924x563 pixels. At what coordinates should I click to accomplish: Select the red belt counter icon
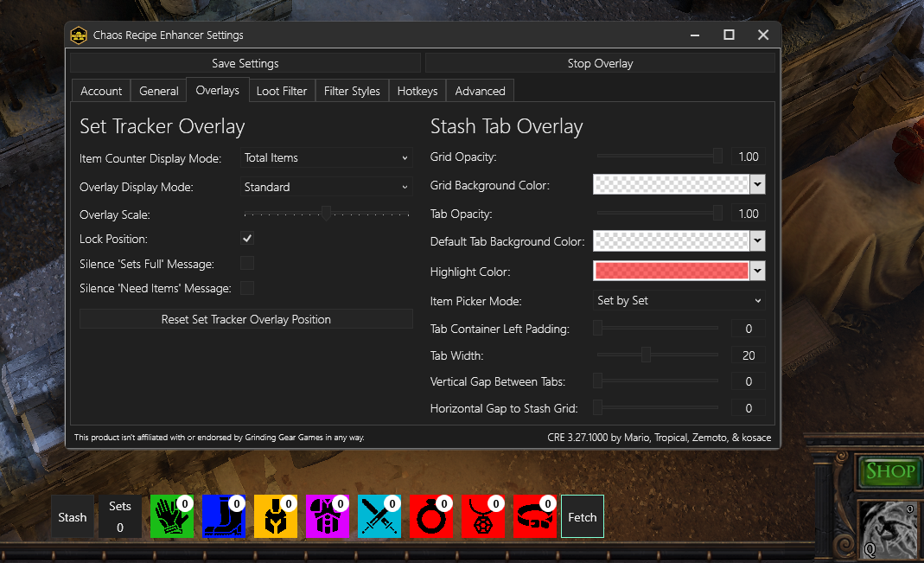535,517
